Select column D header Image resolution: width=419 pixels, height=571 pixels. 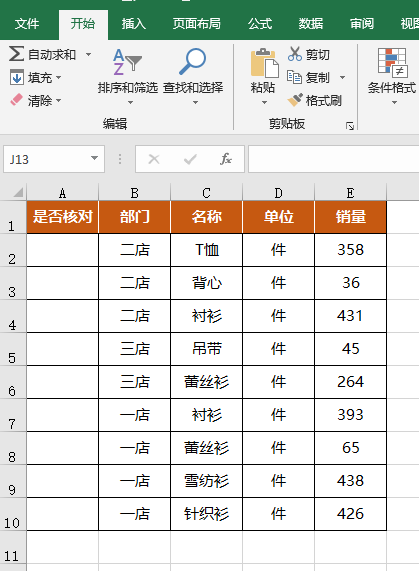point(278,193)
